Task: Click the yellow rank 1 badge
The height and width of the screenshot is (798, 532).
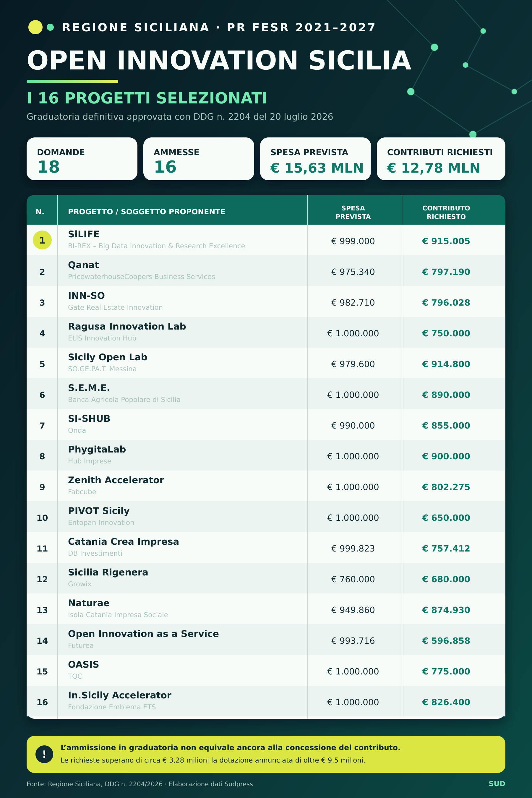Action: (x=42, y=240)
